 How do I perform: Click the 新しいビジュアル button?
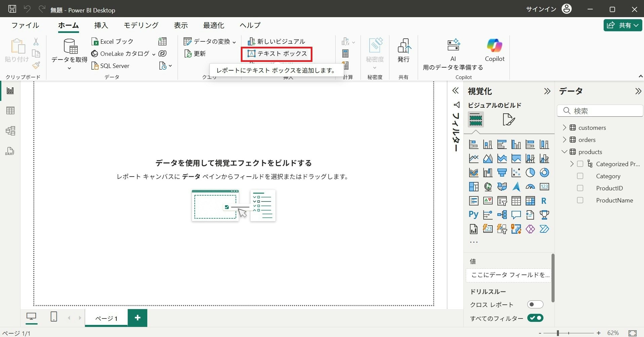[276, 41]
